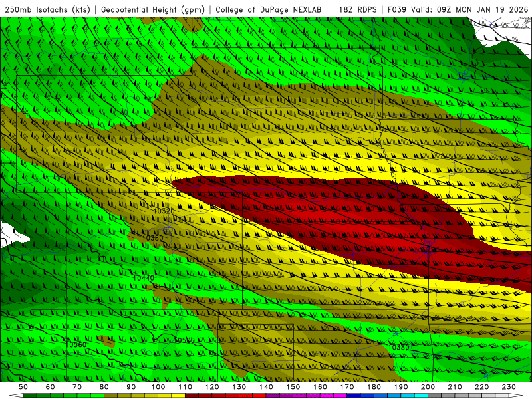Click the 80 value on the color scale
Image resolution: width=532 pixels, height=399 pixels.
[x=104, y=387]
